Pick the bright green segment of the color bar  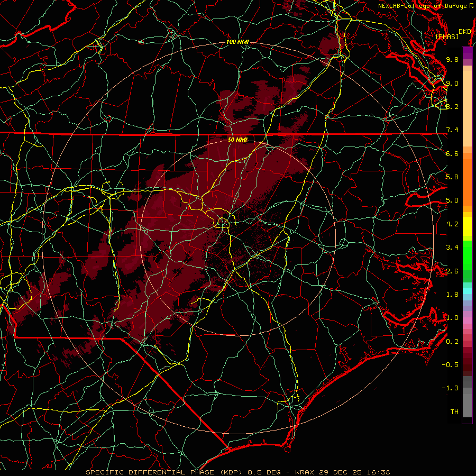[x=467, y=255]
